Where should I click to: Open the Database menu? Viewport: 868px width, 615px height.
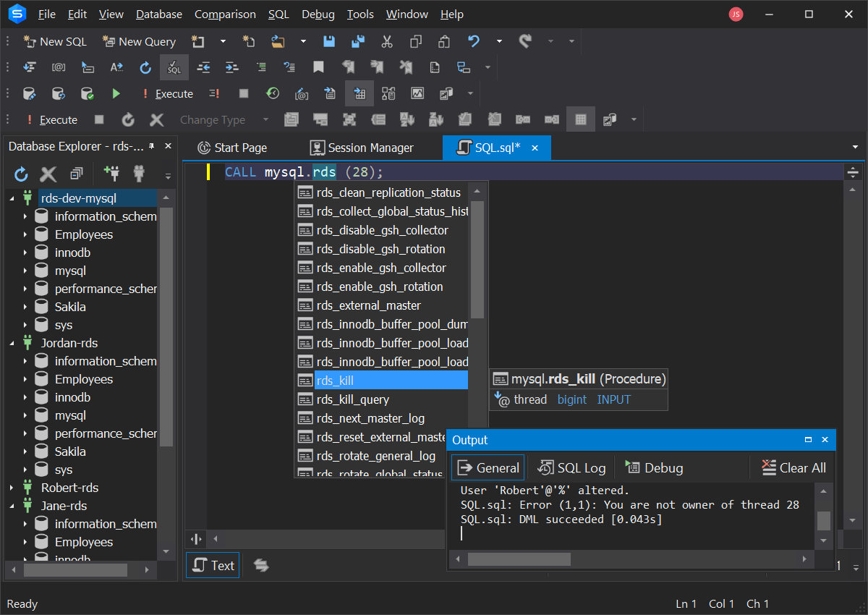pos(158,14)
